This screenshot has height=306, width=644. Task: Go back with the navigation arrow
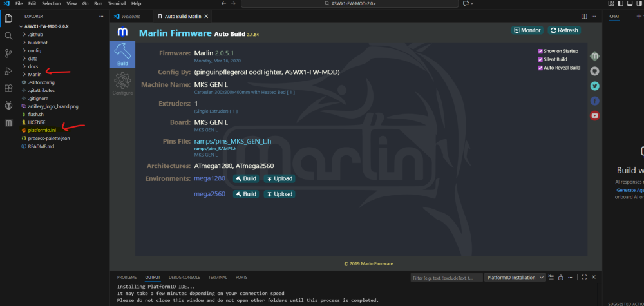pyautogui.click(x=224, y=3)
